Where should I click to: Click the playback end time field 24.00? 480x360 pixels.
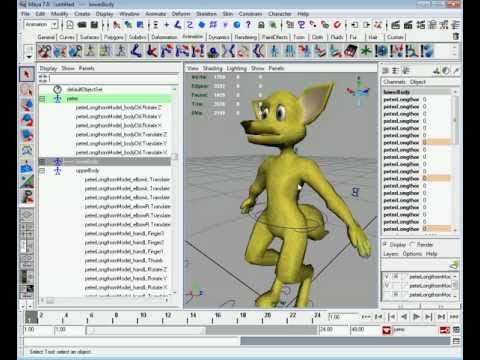334,330
